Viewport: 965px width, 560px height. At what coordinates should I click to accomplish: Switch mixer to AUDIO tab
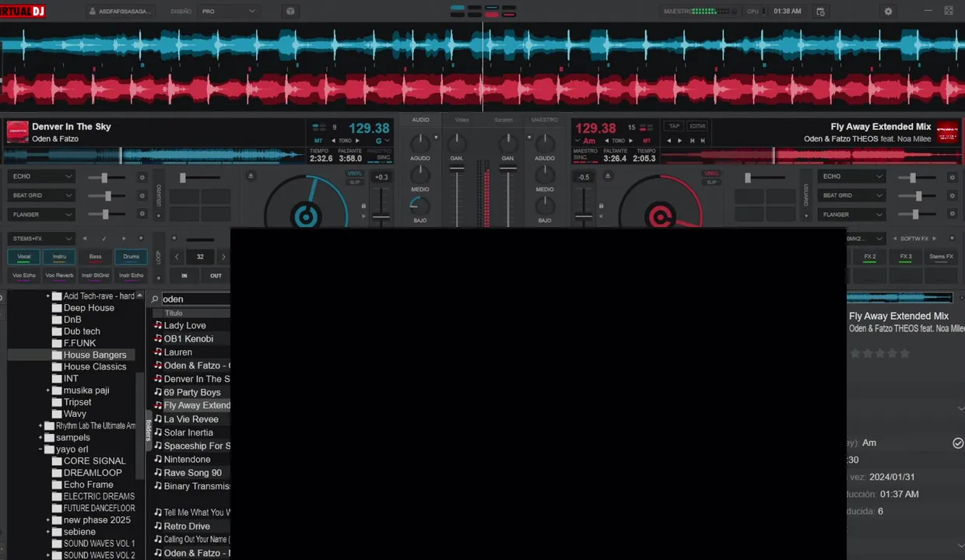[x=420, y=120]
